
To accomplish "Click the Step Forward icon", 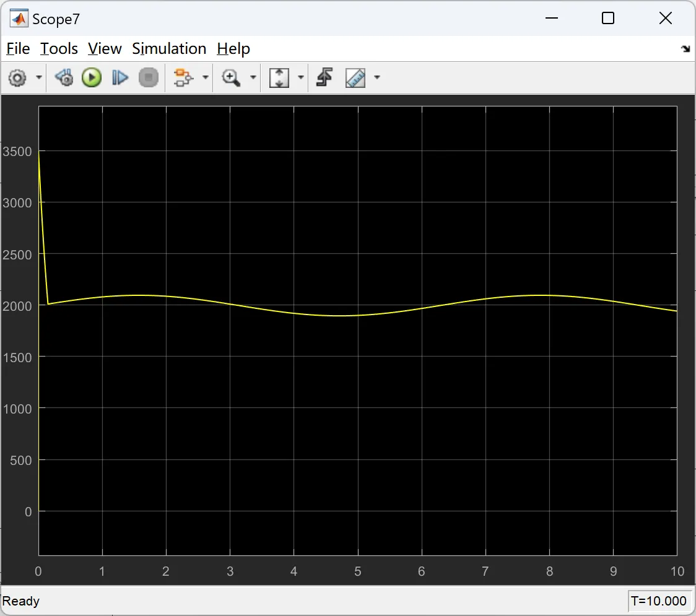I will [x=120, y=77].
